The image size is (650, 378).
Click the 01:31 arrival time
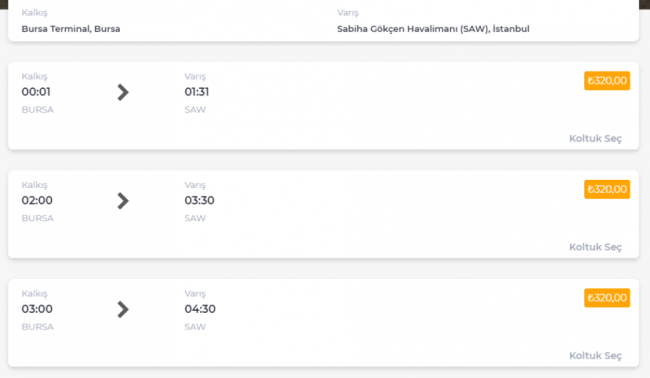(x=197, y=92)
